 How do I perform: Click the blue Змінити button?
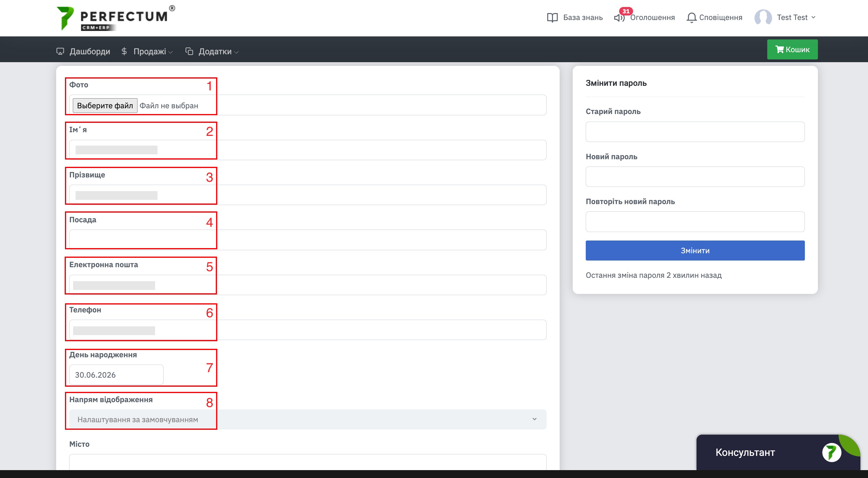[695, 251]
